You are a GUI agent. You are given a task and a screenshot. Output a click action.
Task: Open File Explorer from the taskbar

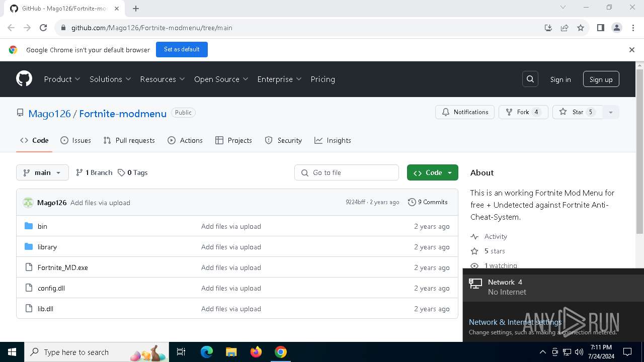pos(231,352)
